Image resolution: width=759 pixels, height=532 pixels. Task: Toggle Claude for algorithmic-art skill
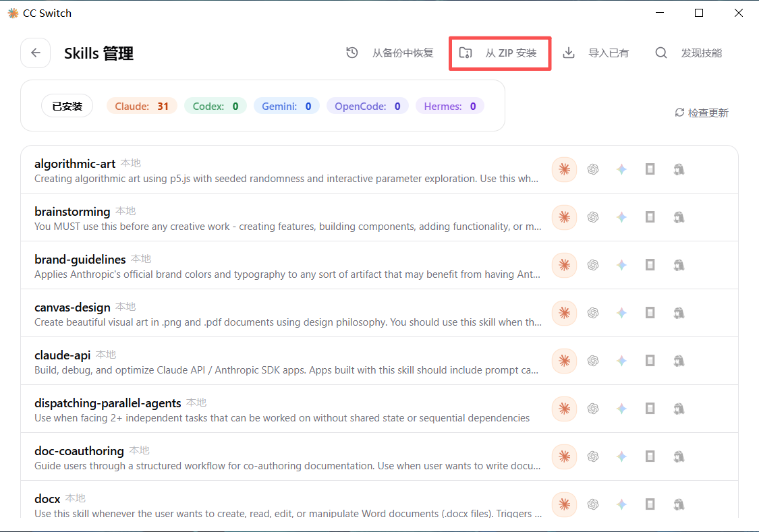[x=565, y=169]
